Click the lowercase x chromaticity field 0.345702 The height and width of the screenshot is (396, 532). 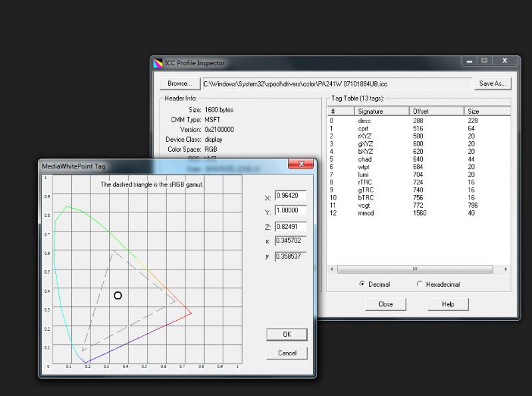coord(291,241)
